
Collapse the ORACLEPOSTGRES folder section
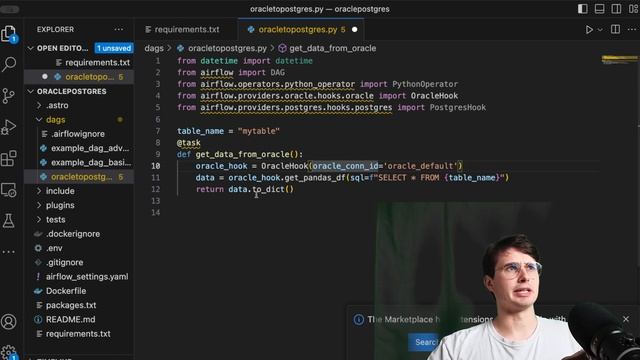tap(30, 91)
